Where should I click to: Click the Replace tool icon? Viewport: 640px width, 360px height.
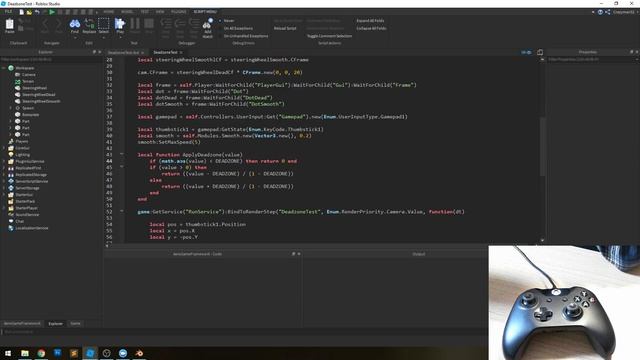[89, 24]
